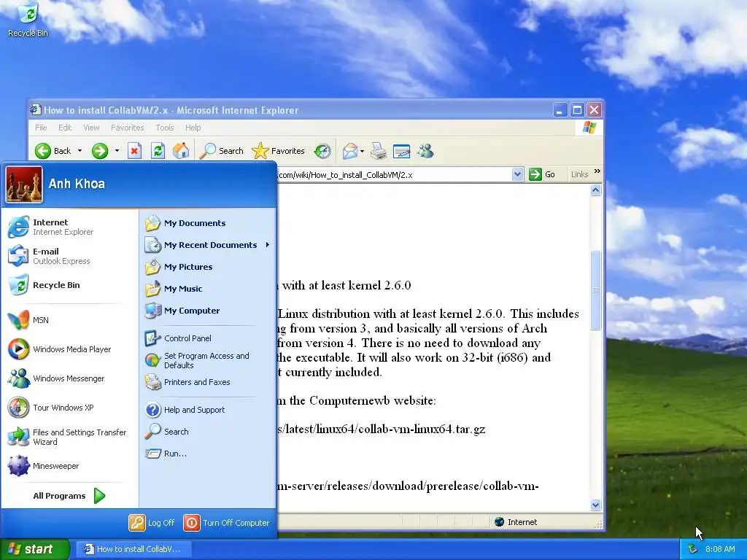The image size is (747, 560).
Task: Click the Edit page icon in toolbar
Action: point(402,151)
